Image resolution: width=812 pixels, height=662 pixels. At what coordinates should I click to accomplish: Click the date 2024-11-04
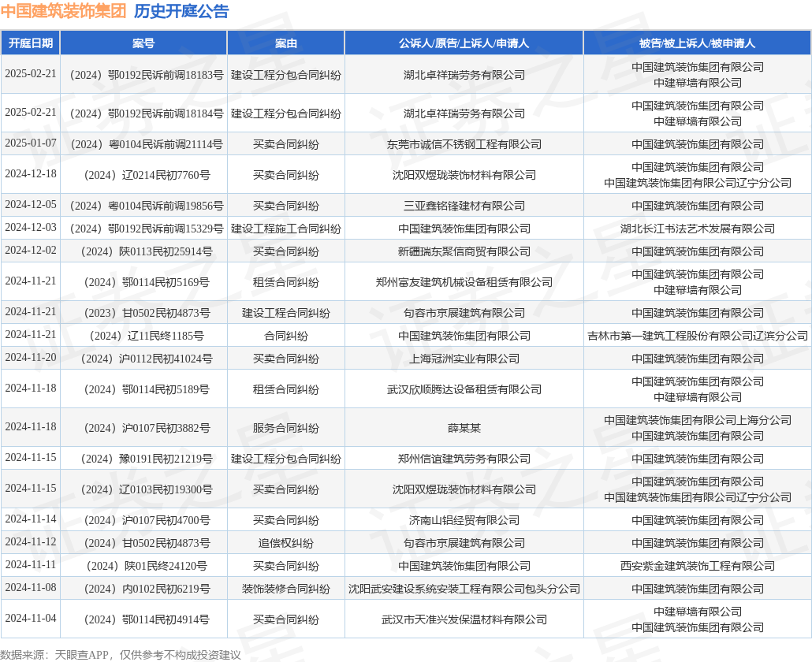click(x=31, y=618)
